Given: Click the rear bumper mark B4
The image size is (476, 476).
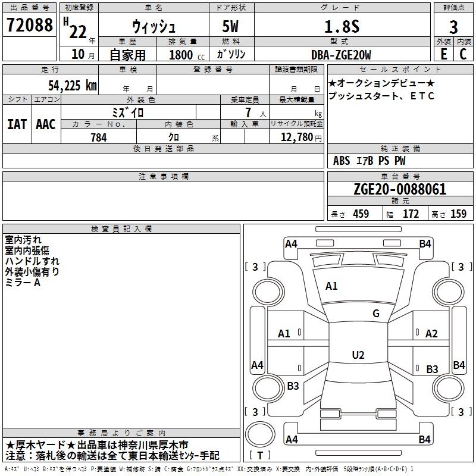Looking at the screenshot, I should (x=424, y=439).
